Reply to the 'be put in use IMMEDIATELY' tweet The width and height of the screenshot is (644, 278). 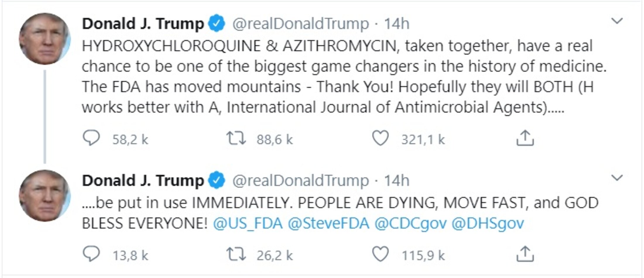pyautogui.click(x=91, y=254)
